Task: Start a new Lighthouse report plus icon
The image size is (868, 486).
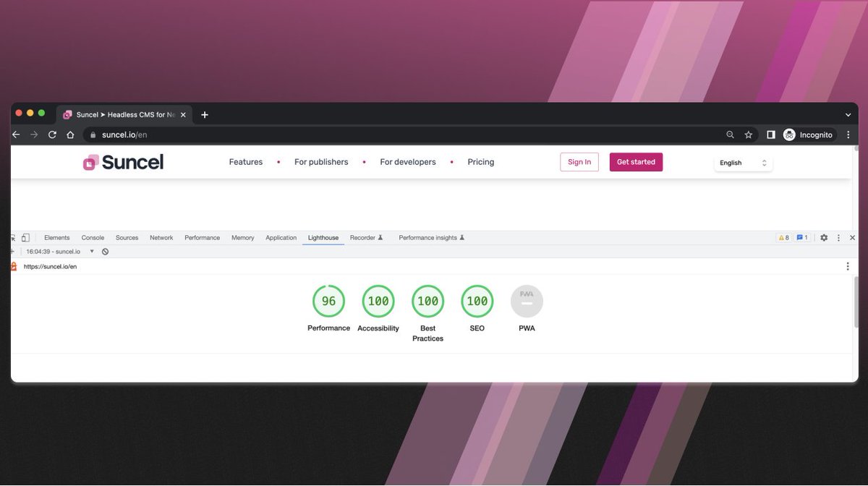Action: click(12, 251)
